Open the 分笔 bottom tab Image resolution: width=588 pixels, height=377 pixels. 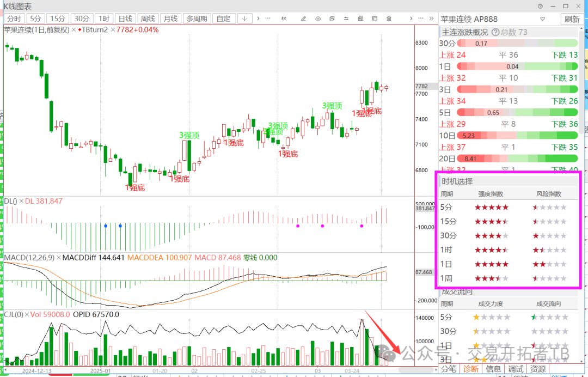click(x=449, y=369)
